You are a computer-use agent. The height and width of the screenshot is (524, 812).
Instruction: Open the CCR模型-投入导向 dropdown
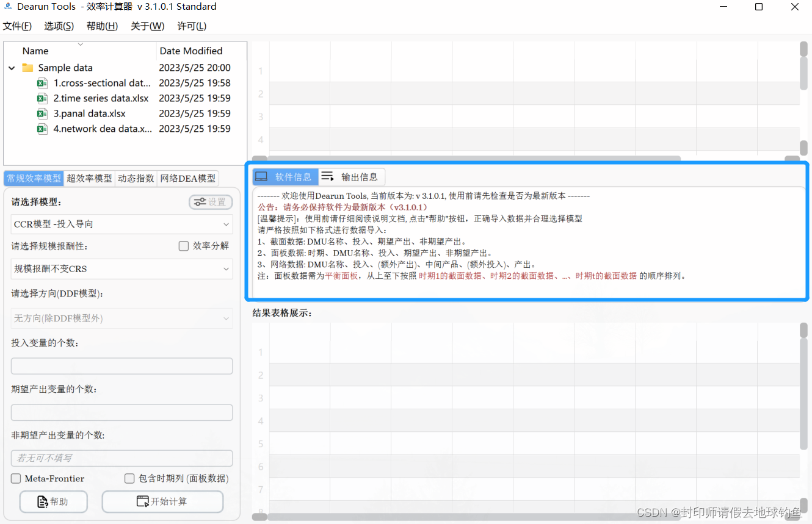pyautogui.click(x=121, y=224)
